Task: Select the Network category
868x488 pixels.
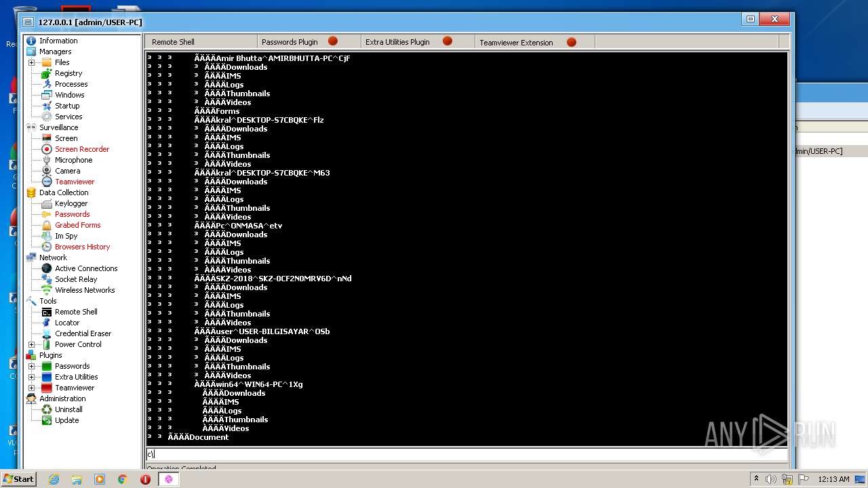Action: [x=53, y=258]
